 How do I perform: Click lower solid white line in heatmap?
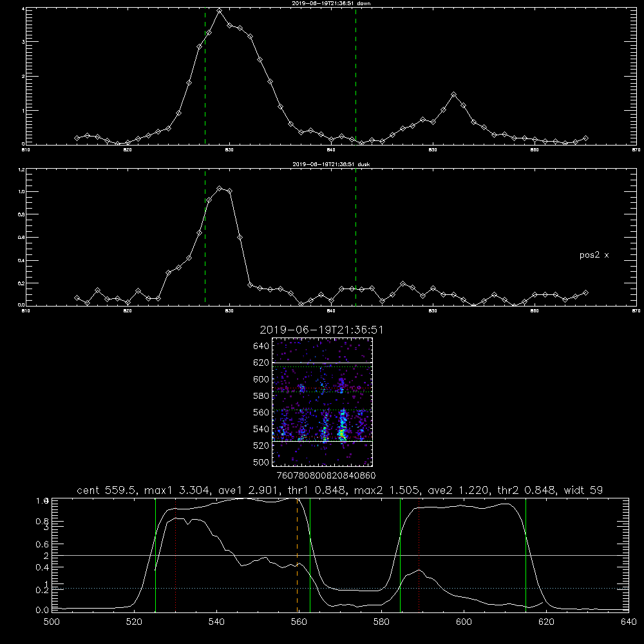(x=322, y=442)
